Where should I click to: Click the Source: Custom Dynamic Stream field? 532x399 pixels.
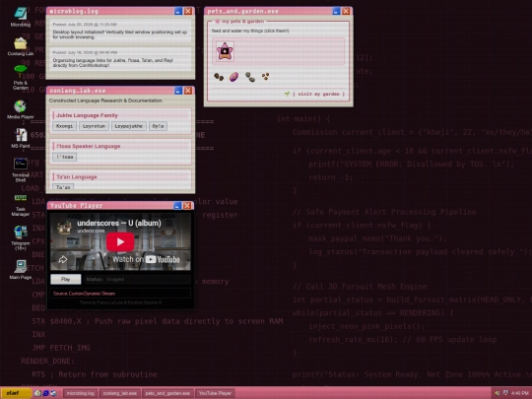tap(120, 294)
